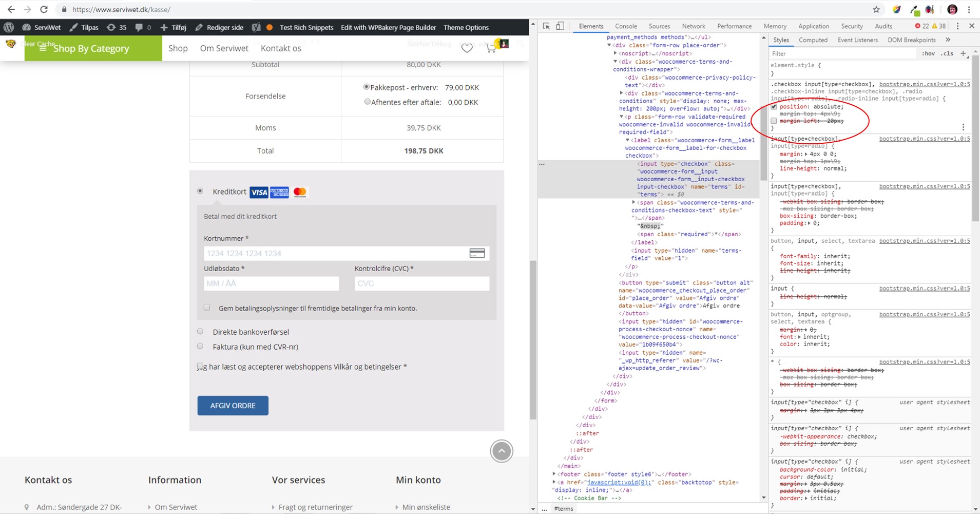Focus the Styles Filter input

click(842, 53)
